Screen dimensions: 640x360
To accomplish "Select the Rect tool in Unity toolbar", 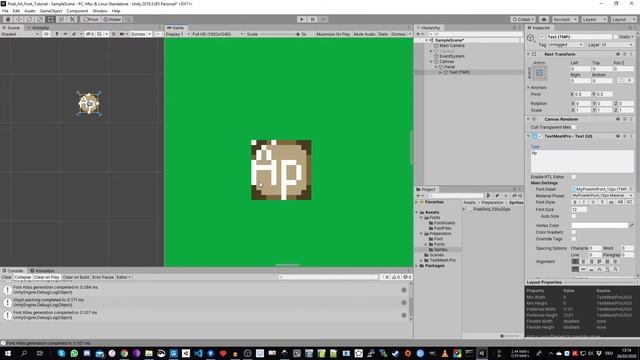I will coord(50,19).
